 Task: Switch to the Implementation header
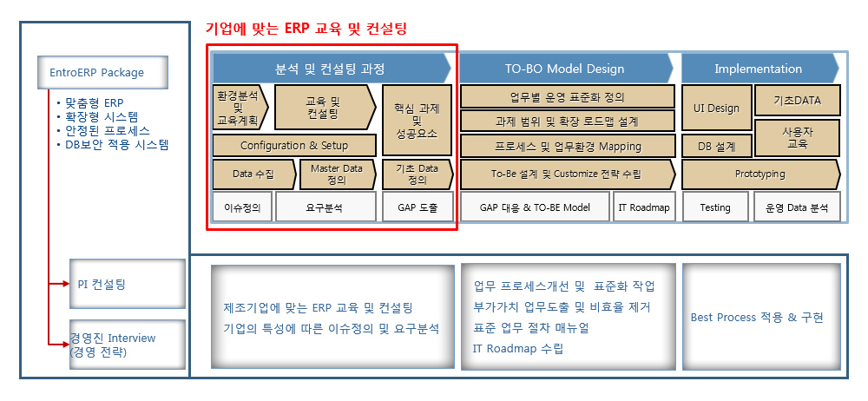(x=759, y=69)
